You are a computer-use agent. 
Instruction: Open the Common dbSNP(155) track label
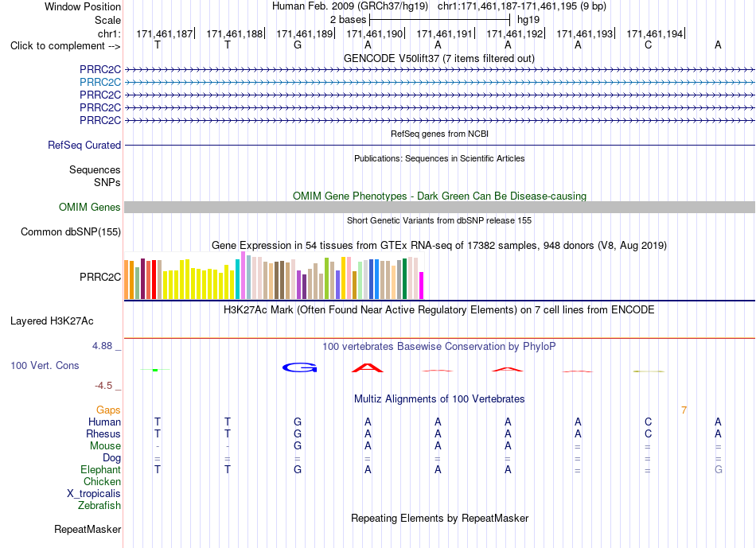(x=71, y=231)
